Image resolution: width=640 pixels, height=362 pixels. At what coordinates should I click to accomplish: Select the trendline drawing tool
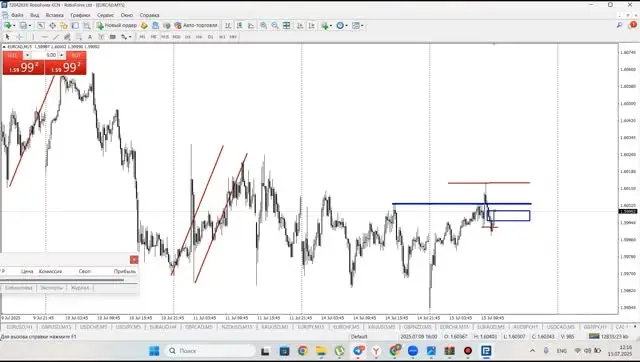(x=56, y=37)
